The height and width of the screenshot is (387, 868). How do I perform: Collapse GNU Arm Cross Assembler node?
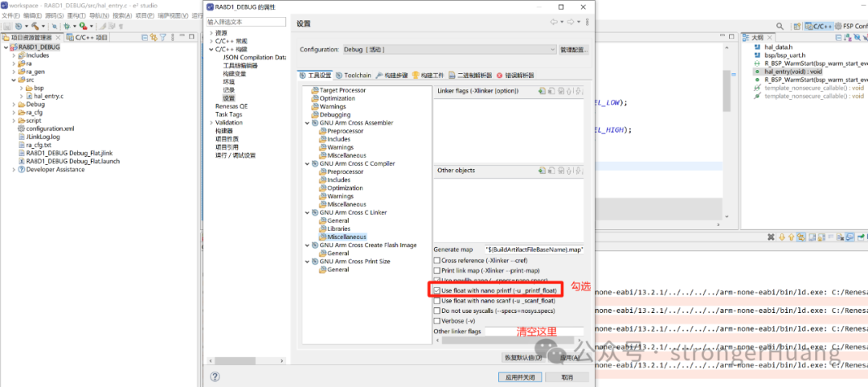click(x=307, y=122)
